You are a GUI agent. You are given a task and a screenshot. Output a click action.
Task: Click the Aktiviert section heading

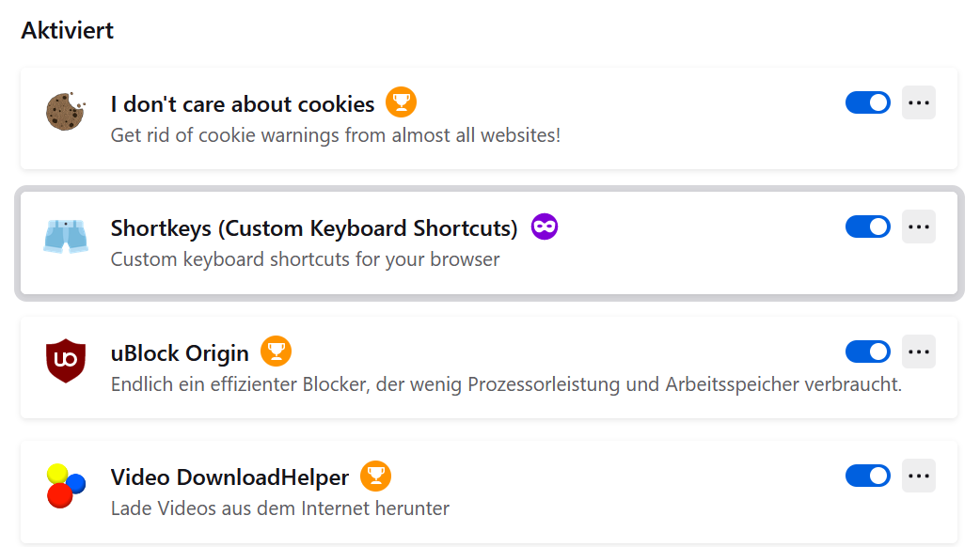67,30
